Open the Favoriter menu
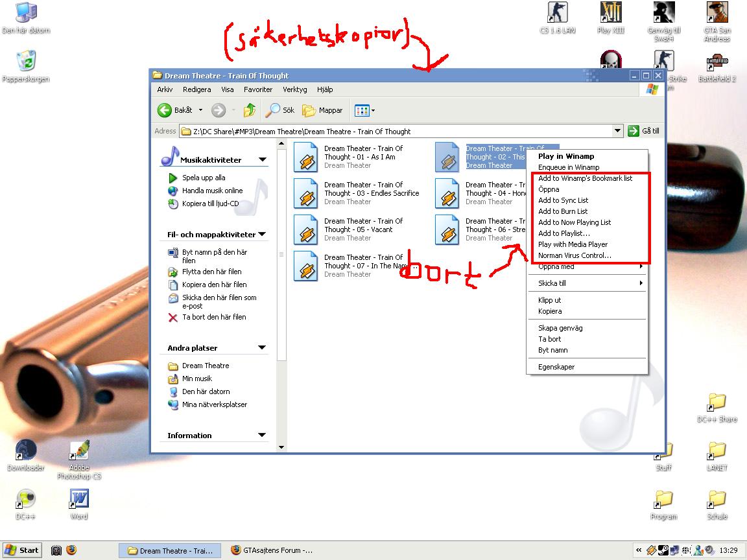 (257, 89)
